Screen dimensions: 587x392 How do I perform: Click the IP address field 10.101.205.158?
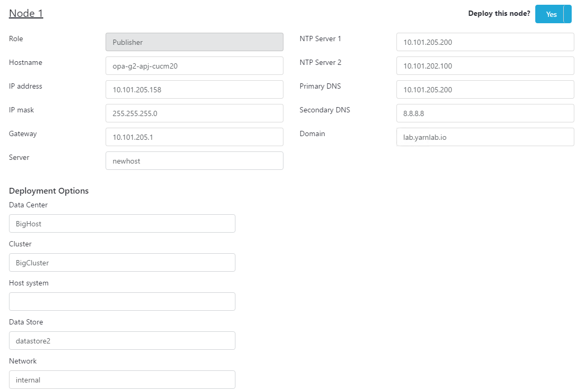click(194, 89)
